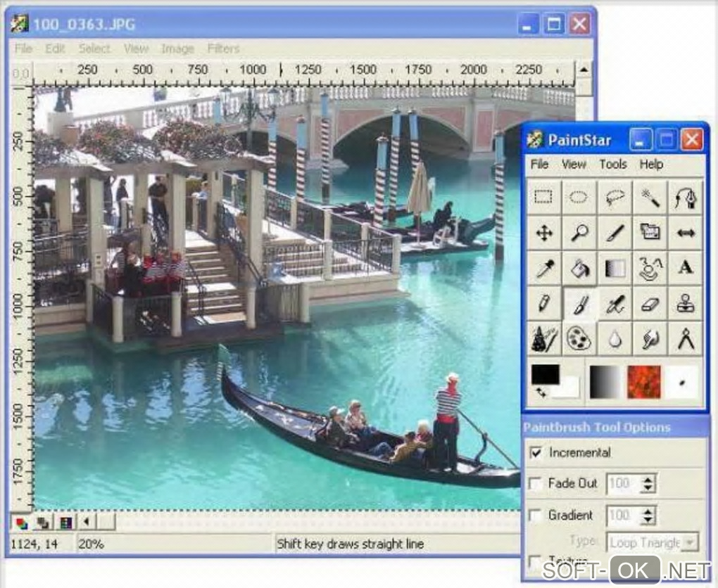The image size is (718, 588).
Task: Click the layers icon in bottom bar
Action: pos(43,522)
